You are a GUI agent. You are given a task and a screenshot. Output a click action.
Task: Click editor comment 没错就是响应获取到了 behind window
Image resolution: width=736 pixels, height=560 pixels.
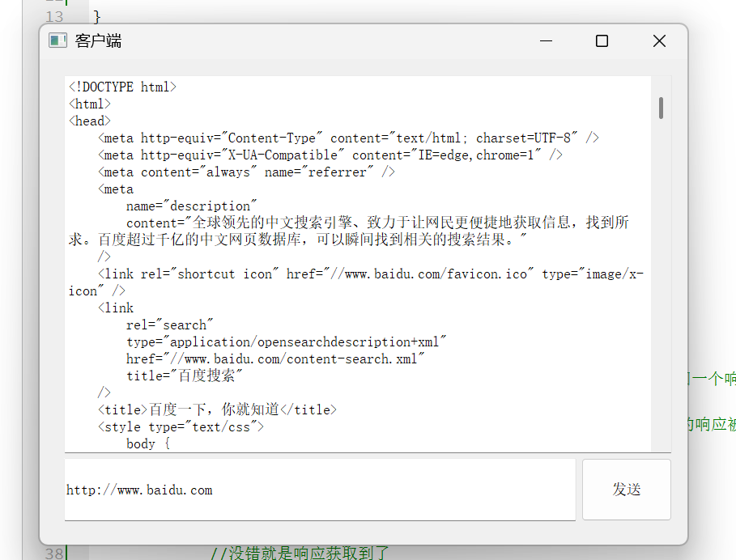[x=300, y=553]
